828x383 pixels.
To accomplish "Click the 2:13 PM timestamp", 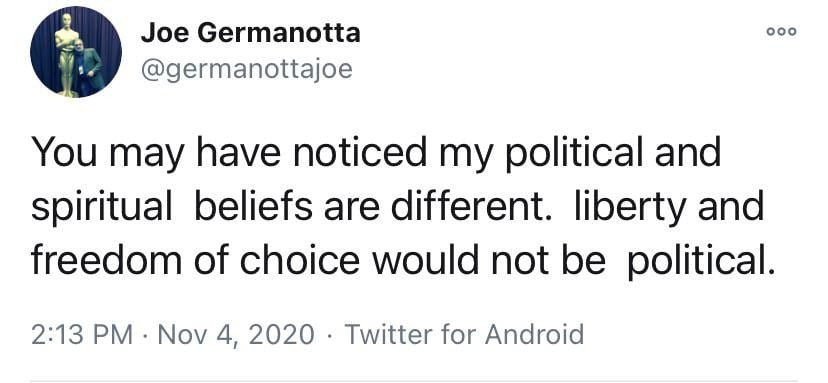I will (x=82, y=335).
